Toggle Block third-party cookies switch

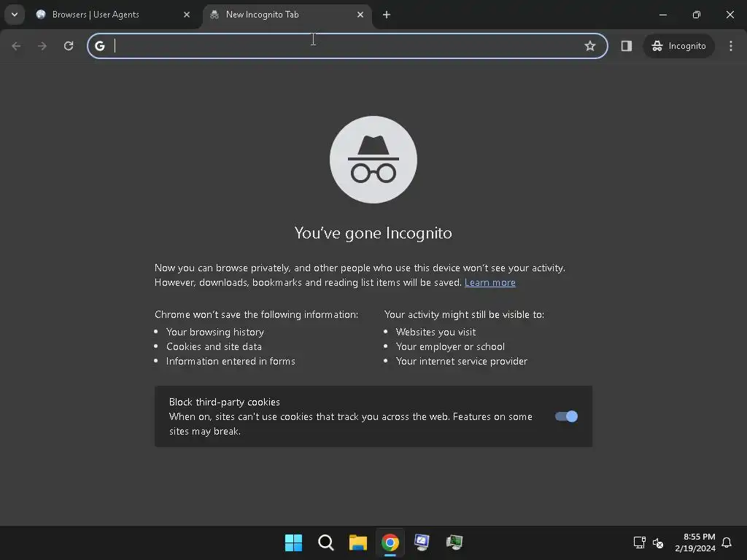[x=566, y=416]
